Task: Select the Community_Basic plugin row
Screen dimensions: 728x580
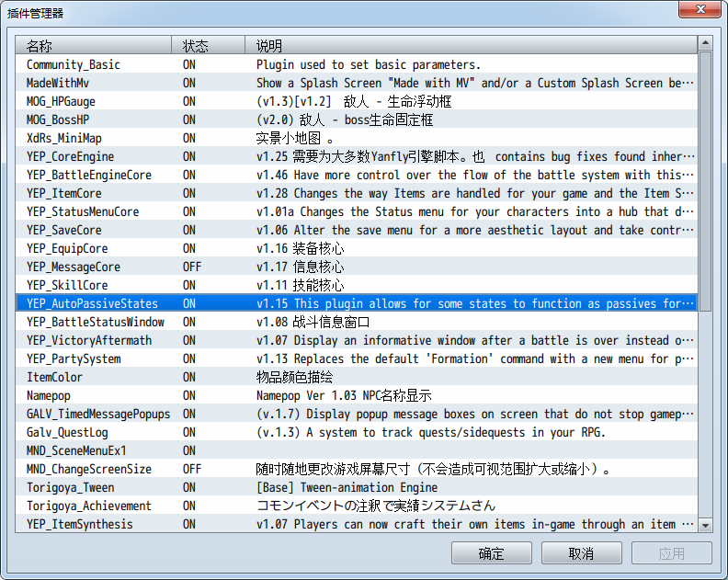Action: click(356, 64)
